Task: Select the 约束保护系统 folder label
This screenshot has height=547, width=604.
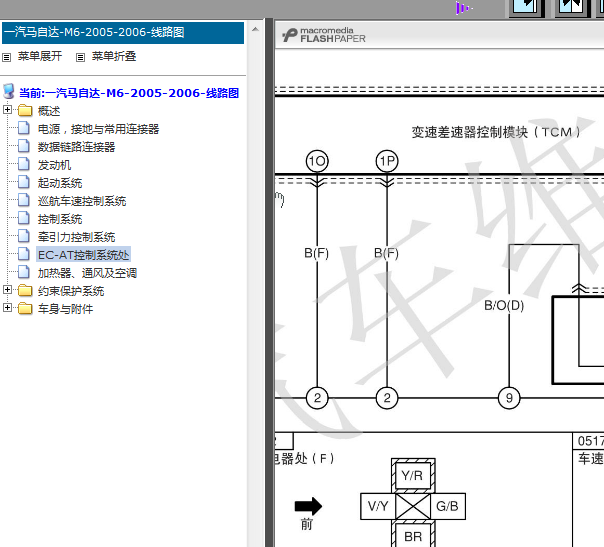Action: 71,291
